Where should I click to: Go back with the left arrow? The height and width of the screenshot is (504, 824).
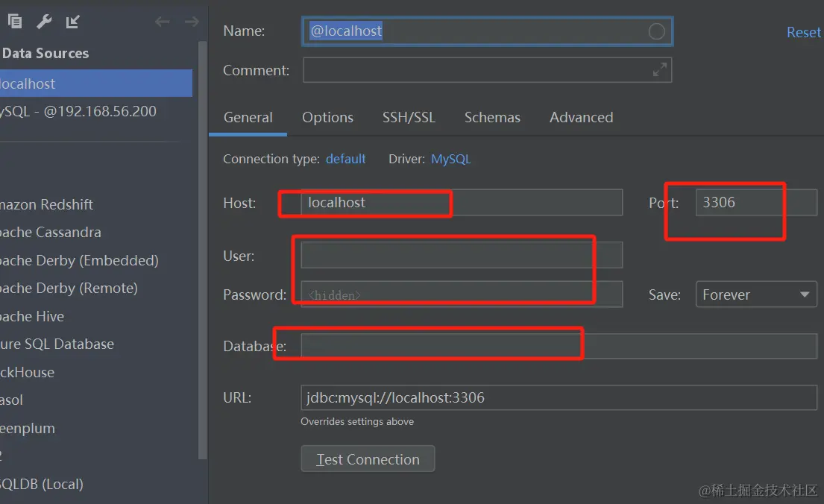(162, 22)
